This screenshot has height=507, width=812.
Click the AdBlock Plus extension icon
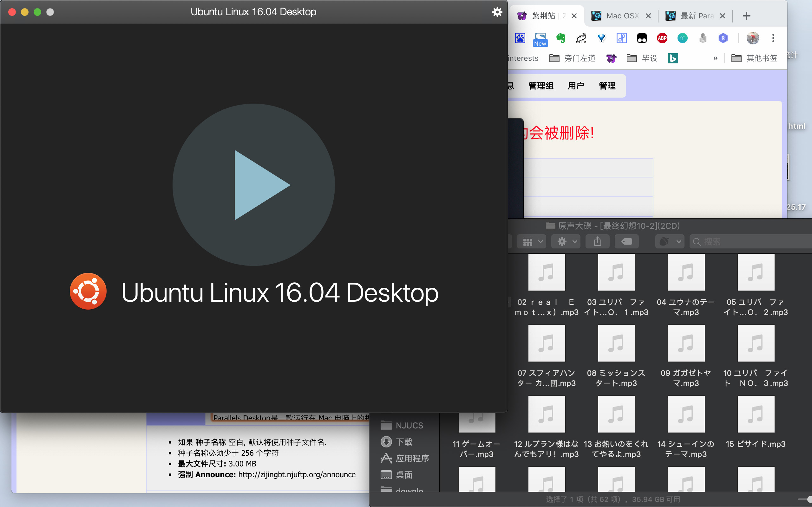pos(662,38)
